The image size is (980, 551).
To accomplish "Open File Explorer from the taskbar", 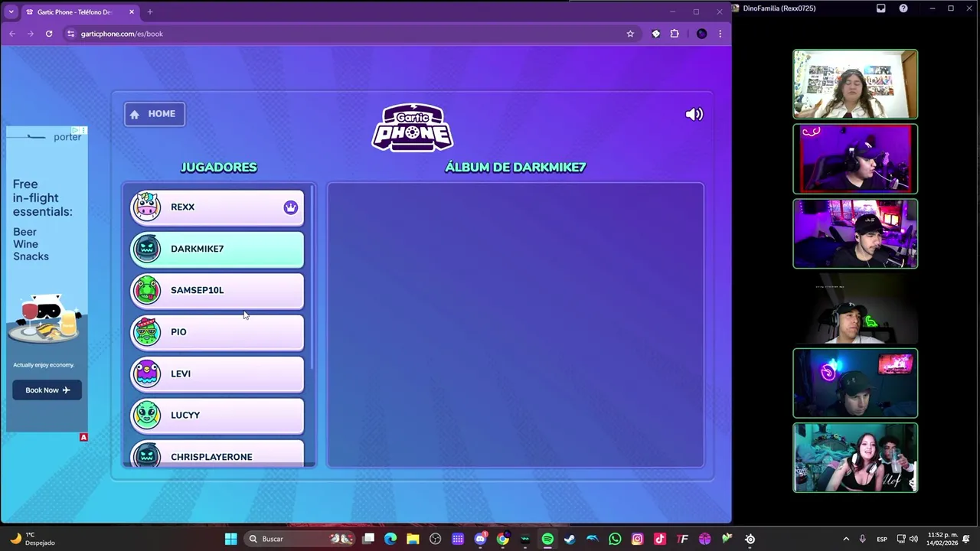I will (x=413, y=539).
